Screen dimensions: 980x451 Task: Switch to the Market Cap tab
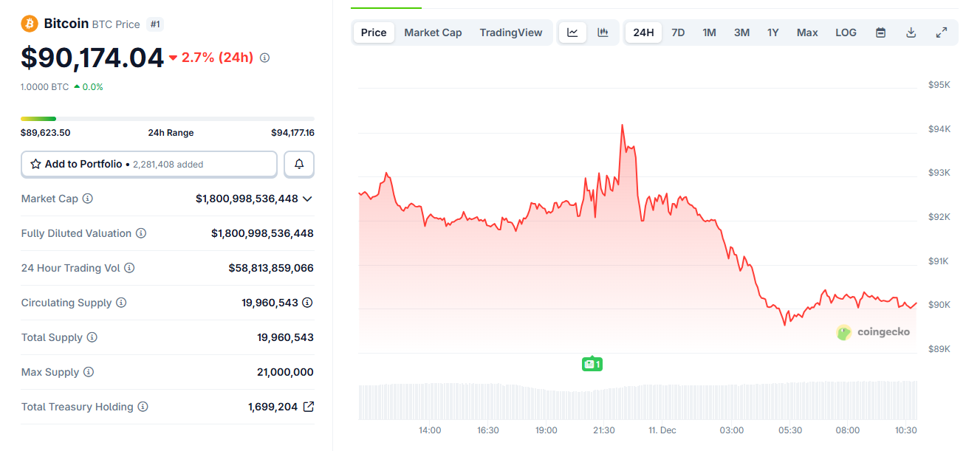coord(433,32)
